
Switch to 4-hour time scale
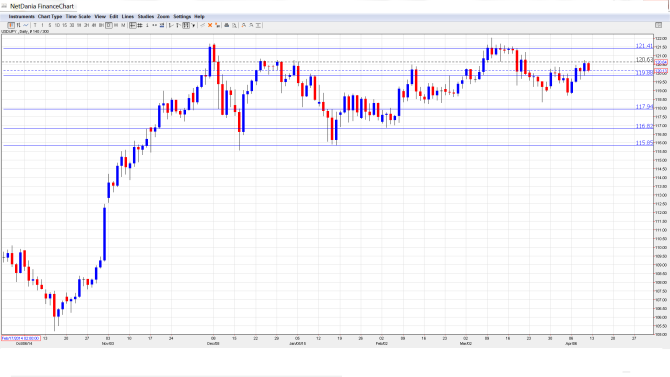coord(94,25)
